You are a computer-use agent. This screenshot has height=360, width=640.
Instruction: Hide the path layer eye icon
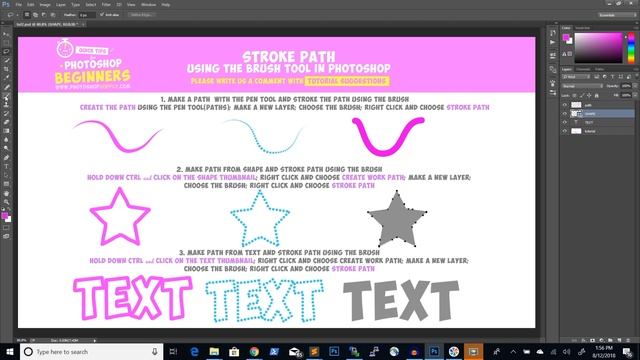click(565, 105)
